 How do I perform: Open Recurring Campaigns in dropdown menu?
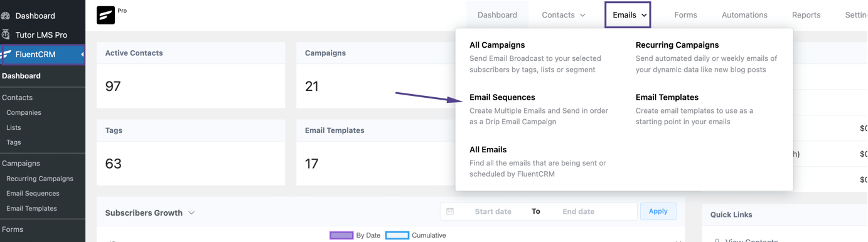pyautogui.click(x=677, y=45)
